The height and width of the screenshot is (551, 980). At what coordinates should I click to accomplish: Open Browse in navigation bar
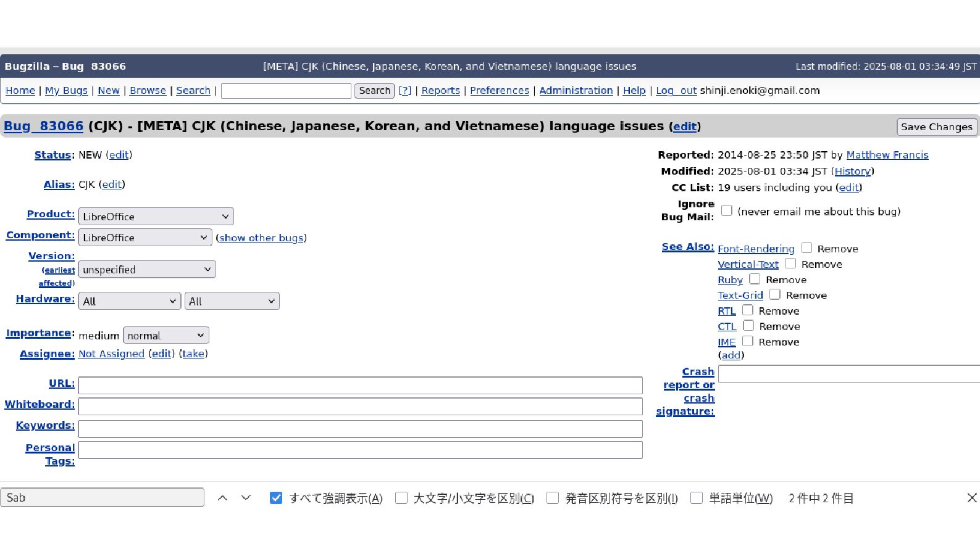click(148, 91)
